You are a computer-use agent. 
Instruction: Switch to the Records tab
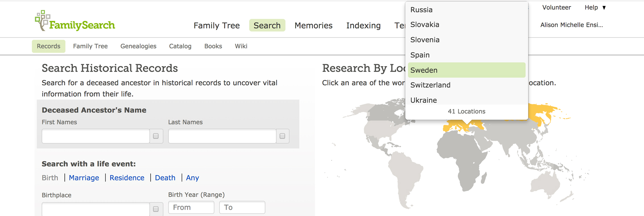pos(49,46)
